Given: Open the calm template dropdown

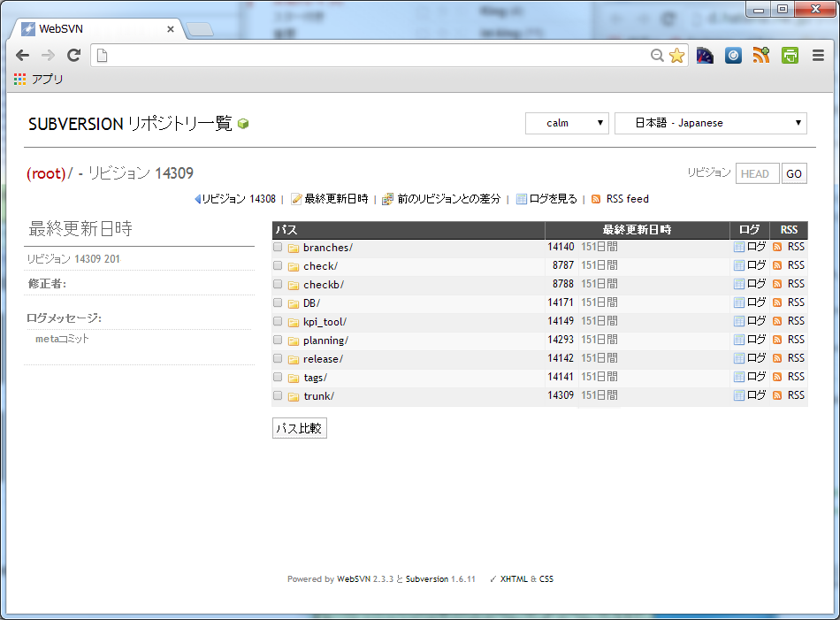Looking at the screenshot, I should (567, 123).
